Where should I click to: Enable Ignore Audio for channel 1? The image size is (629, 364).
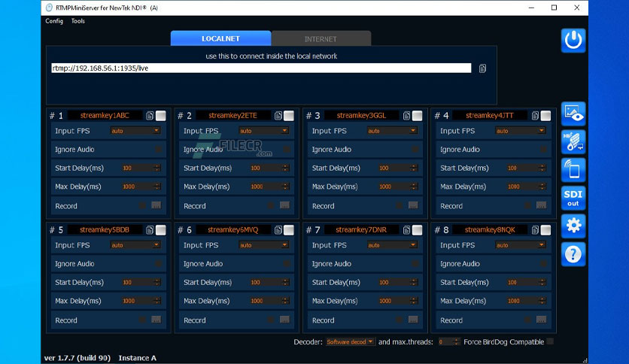click(156, 150)
